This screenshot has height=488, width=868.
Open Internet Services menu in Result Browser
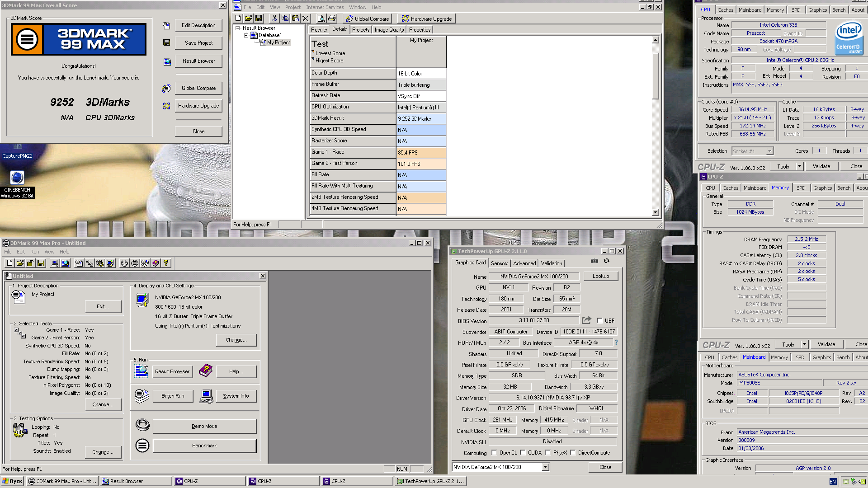pos(325,7)
